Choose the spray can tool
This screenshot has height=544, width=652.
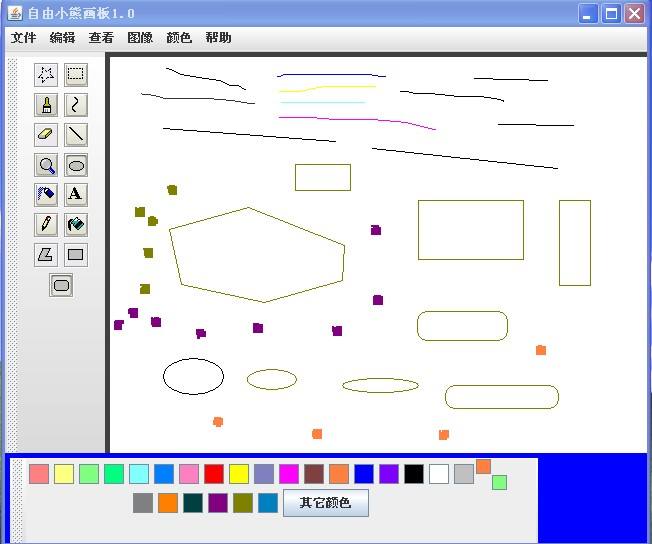46,195
